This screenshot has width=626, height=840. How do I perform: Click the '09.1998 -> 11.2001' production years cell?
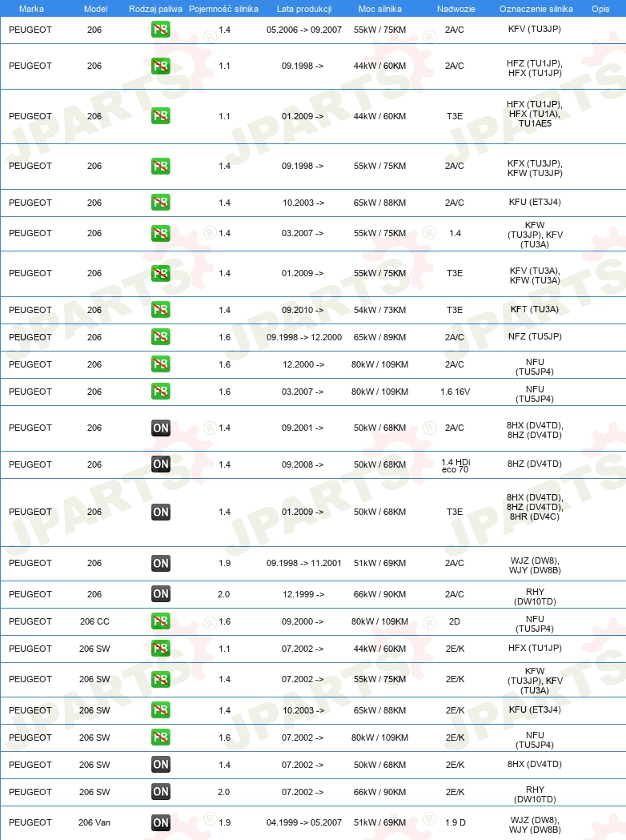[x=303, y=563]
